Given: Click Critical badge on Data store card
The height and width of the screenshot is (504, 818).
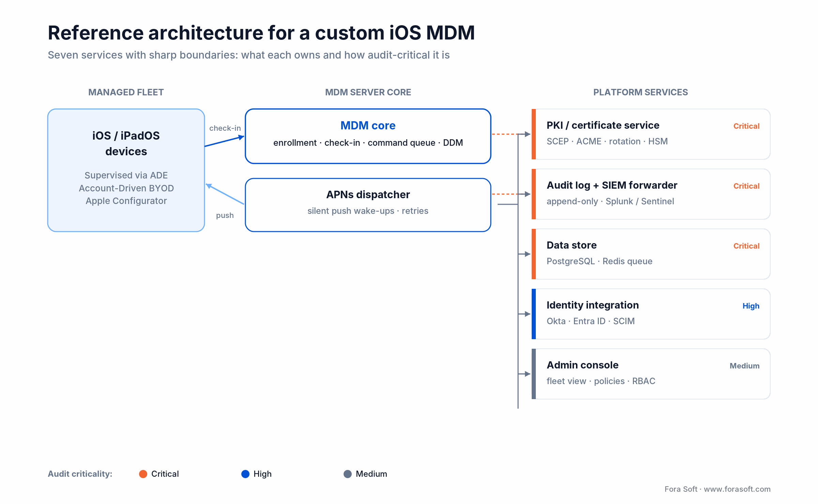Looking at the screenshot, I should [746, 246].
